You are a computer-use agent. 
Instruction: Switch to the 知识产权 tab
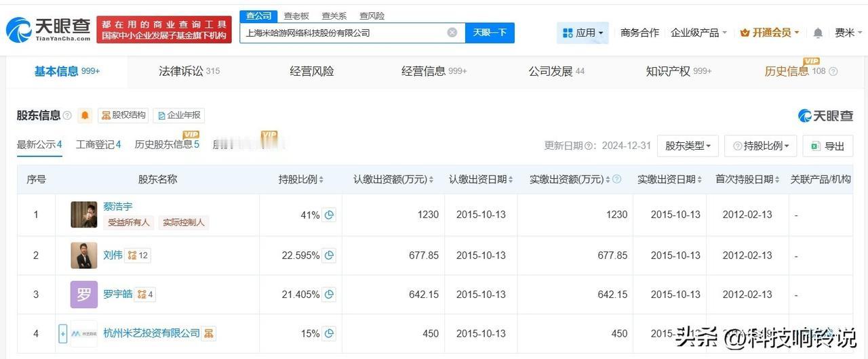(679, 71)
